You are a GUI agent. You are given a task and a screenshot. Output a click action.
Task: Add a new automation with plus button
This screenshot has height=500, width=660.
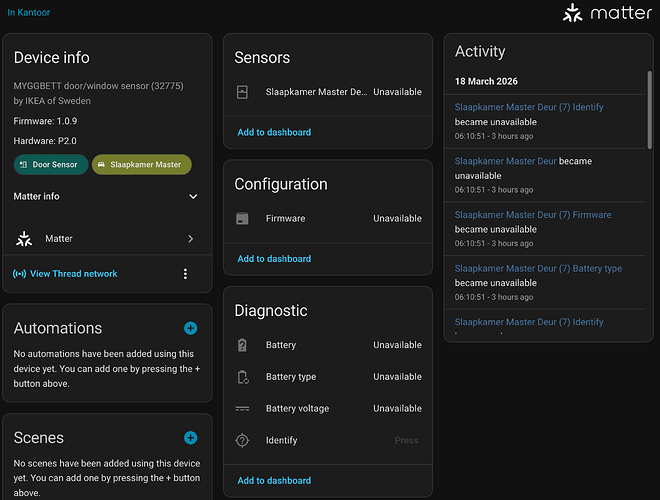click(x=191, y=328)
